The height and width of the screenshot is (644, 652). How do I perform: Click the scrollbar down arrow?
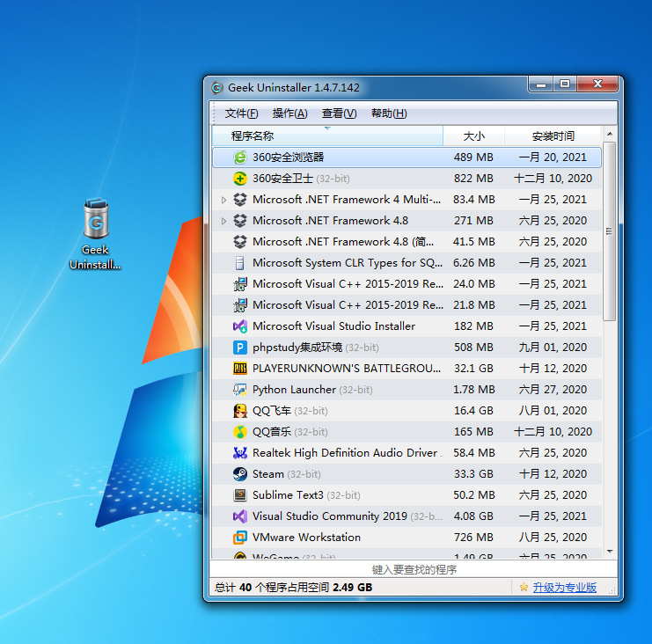(610, 552)
